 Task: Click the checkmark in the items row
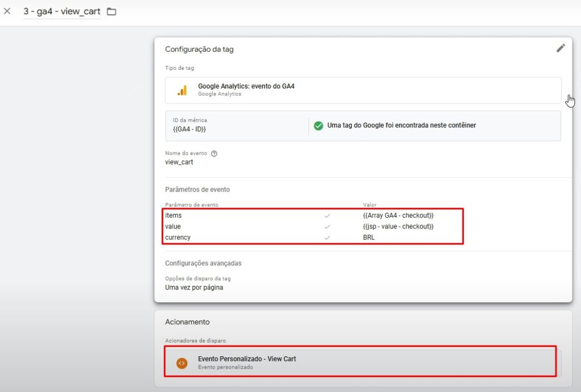[x=327, y=216]
